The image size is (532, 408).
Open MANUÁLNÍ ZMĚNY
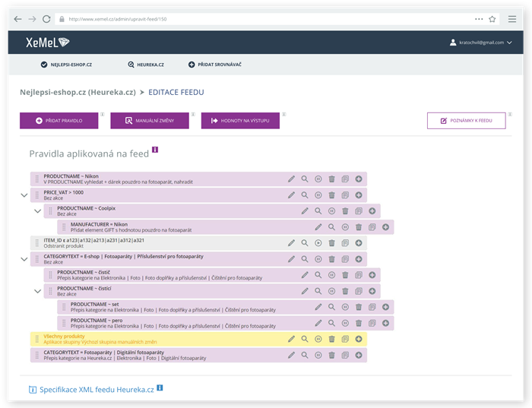(x=150, y=121)
